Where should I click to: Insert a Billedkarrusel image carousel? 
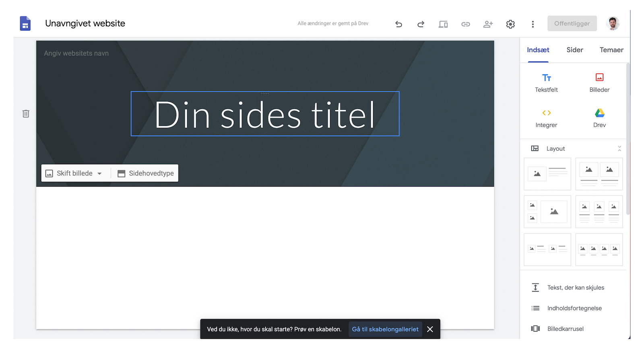[x=565, y=329]
